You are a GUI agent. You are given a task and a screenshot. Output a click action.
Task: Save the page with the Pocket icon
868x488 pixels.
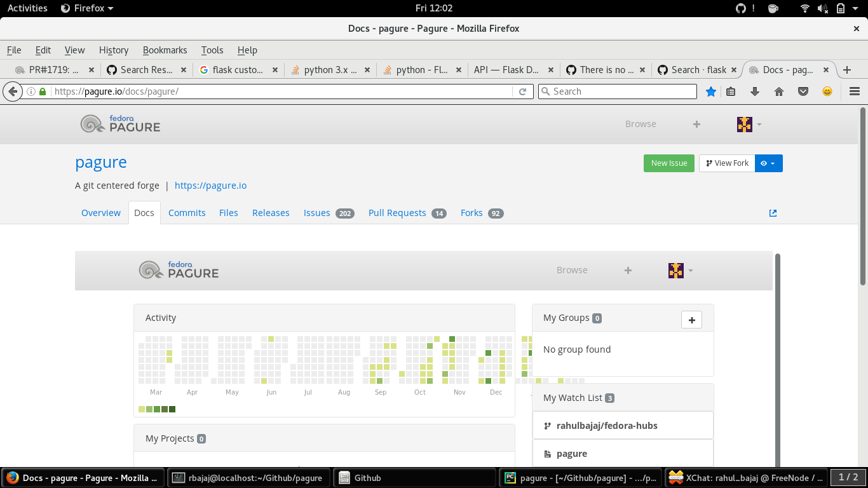tap(803, 91)
